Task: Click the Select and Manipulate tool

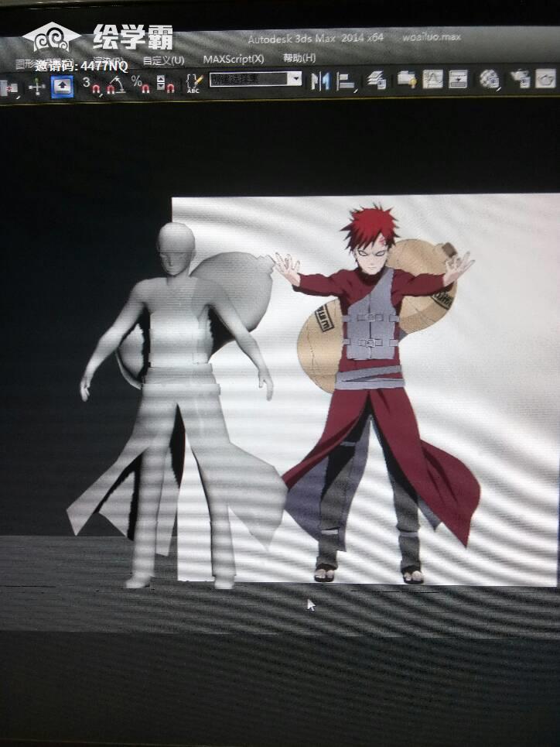Action: [37, 87]
